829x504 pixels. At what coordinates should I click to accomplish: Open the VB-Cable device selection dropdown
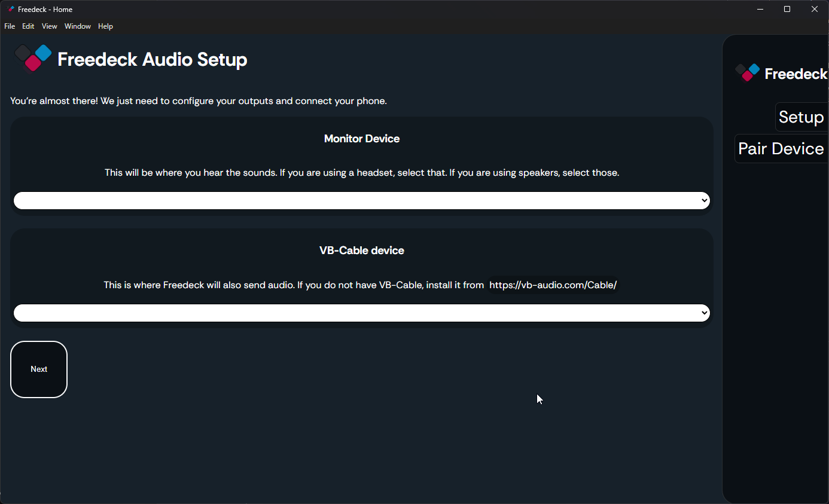[x=362, y=313]
